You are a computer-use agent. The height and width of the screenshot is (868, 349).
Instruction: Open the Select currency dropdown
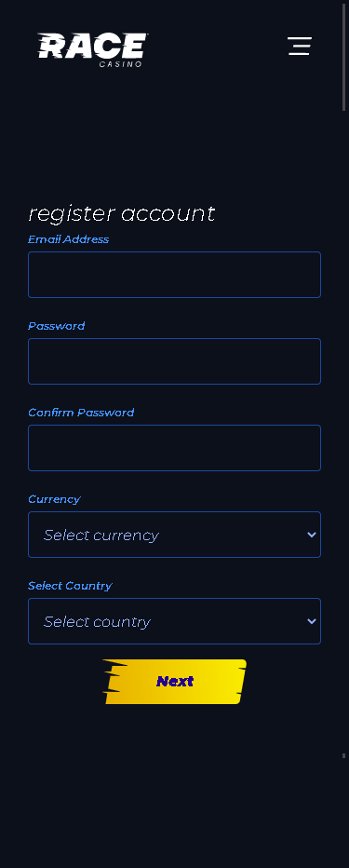tap(174, 535)
